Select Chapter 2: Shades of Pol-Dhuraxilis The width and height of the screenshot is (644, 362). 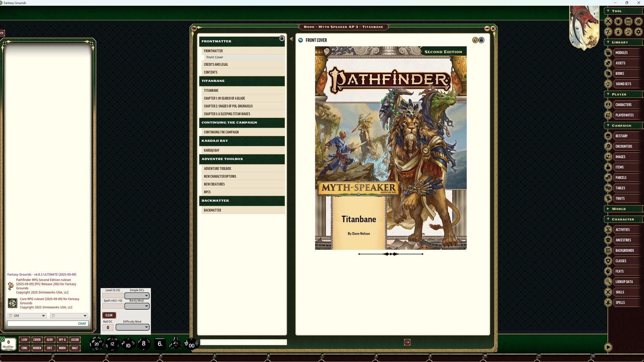click(228, 106)
